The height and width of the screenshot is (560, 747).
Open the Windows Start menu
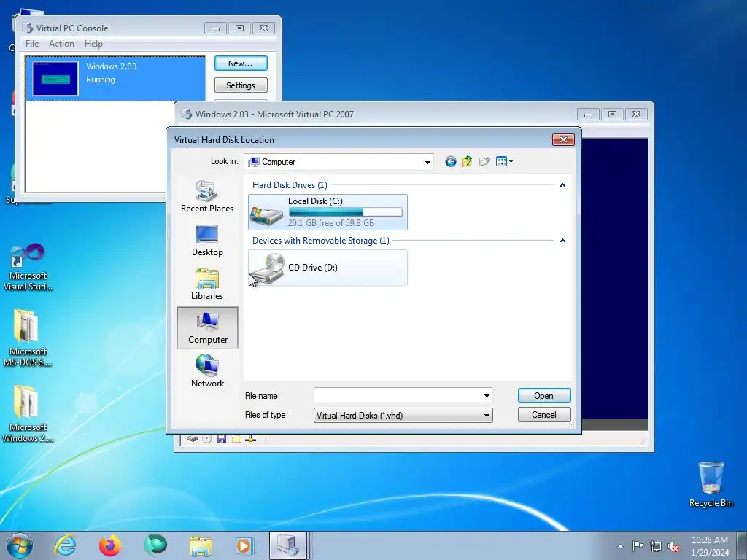20,545
